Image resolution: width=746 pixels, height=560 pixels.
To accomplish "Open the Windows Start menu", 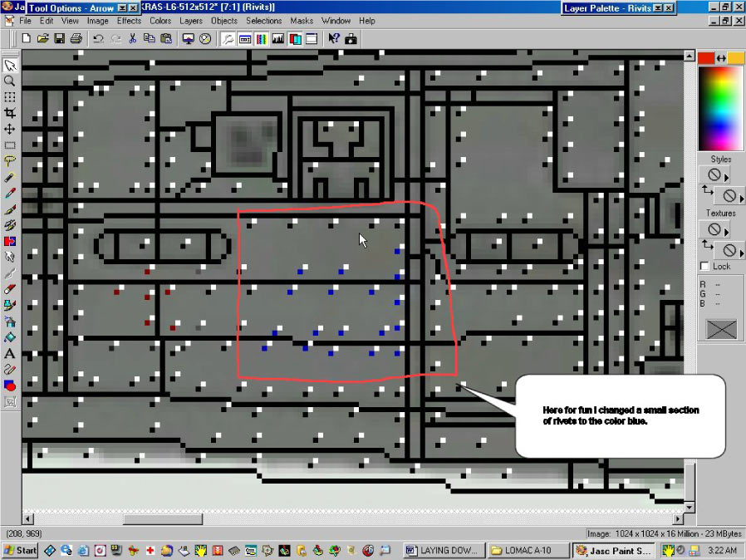I will tap(20, 551).
